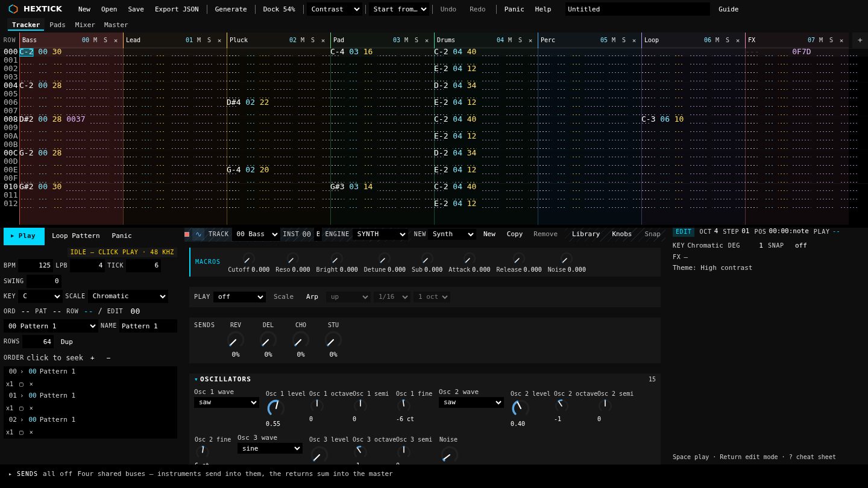The height and width of the screenshot is (488, 868).
Task: Click the Release macro knob
Action: click(518, 259)
